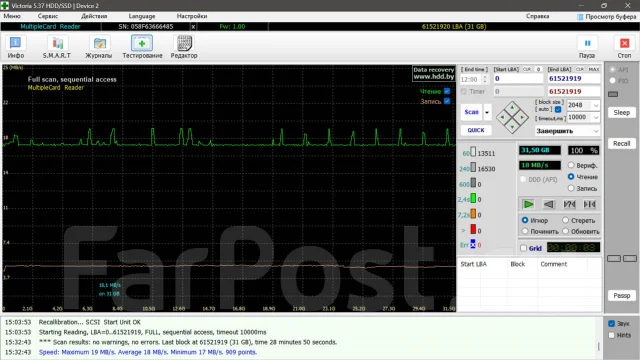The width and height of the screenshot is (640, 360).
Task: Stop the scan with Стоп
Action: pos(624,47)
